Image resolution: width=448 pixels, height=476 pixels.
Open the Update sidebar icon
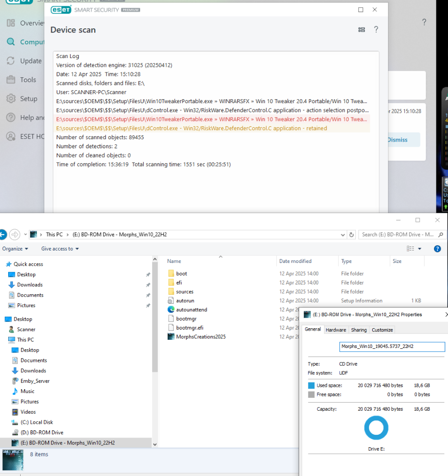pos(11,61)
